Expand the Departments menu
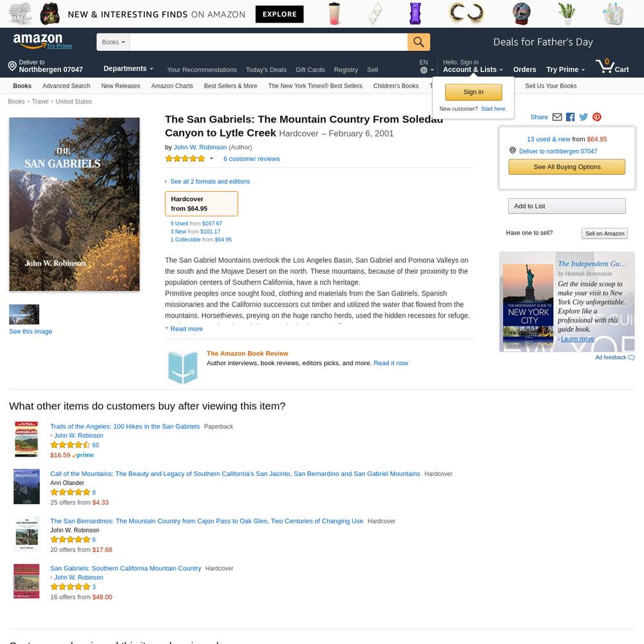 (128, 69)
